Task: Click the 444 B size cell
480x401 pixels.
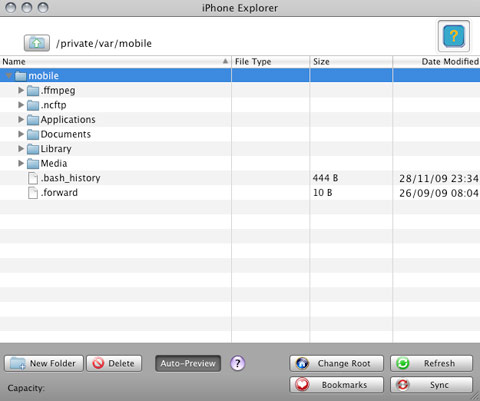Action: click(x=325, y=178)
